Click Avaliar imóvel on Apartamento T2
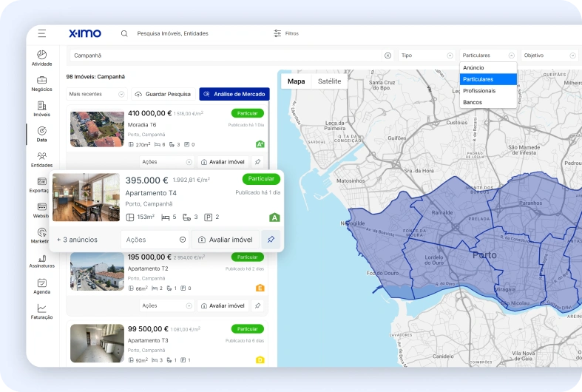 click(x=223, y=305)
